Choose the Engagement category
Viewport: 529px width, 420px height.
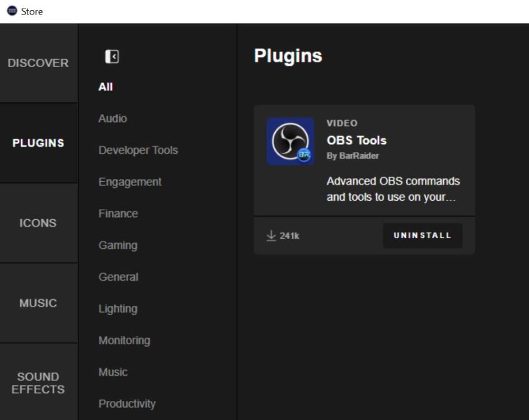130,182
